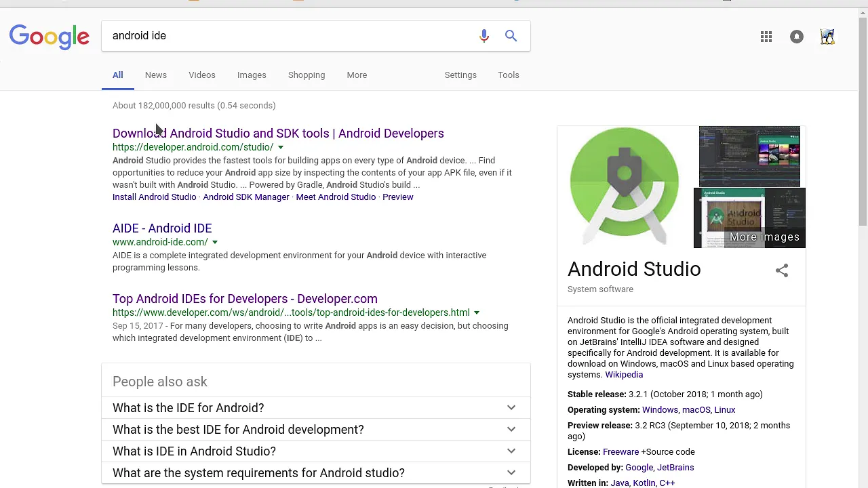This screenshot has height=488, width=868.
Task: Click the page vertical scrollbar
Action: [863, 122]
